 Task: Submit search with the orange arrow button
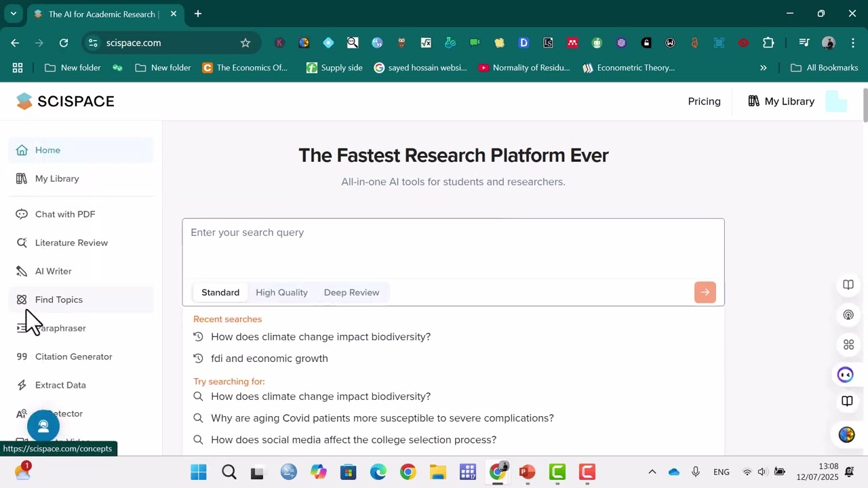click(705, 292)
